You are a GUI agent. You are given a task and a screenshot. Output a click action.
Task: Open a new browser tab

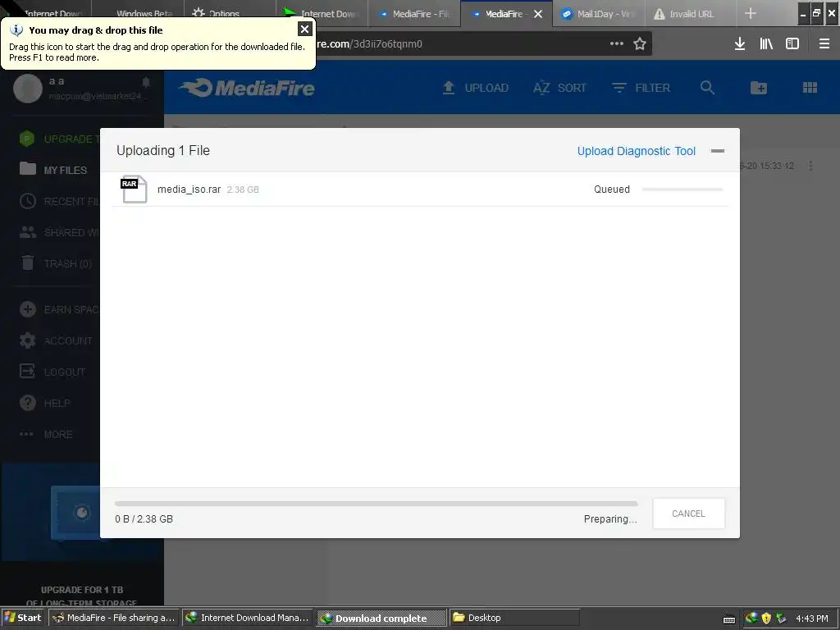751,13
